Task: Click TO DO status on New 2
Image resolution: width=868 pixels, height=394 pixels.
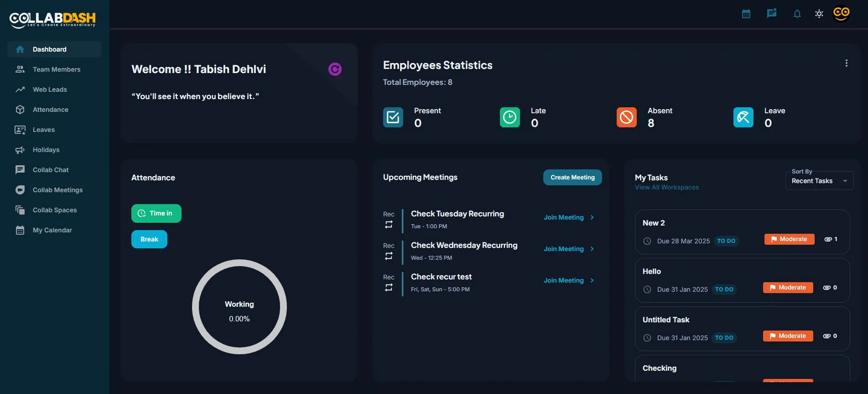Action: (x=726, y=241)
